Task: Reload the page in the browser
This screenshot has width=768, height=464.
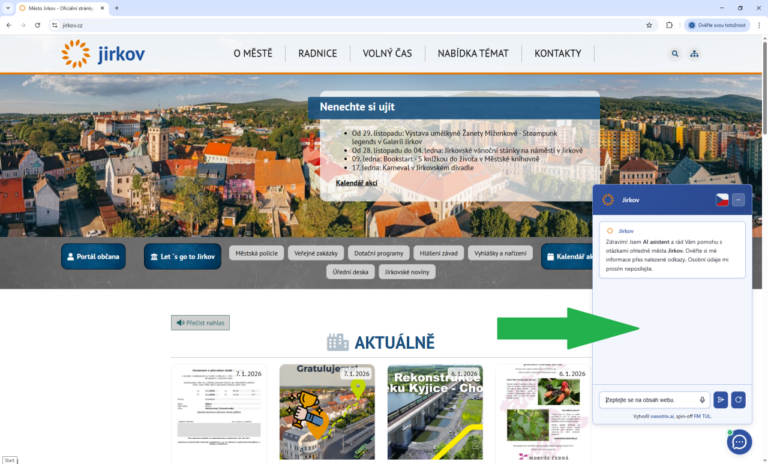Action: [38, 25]
